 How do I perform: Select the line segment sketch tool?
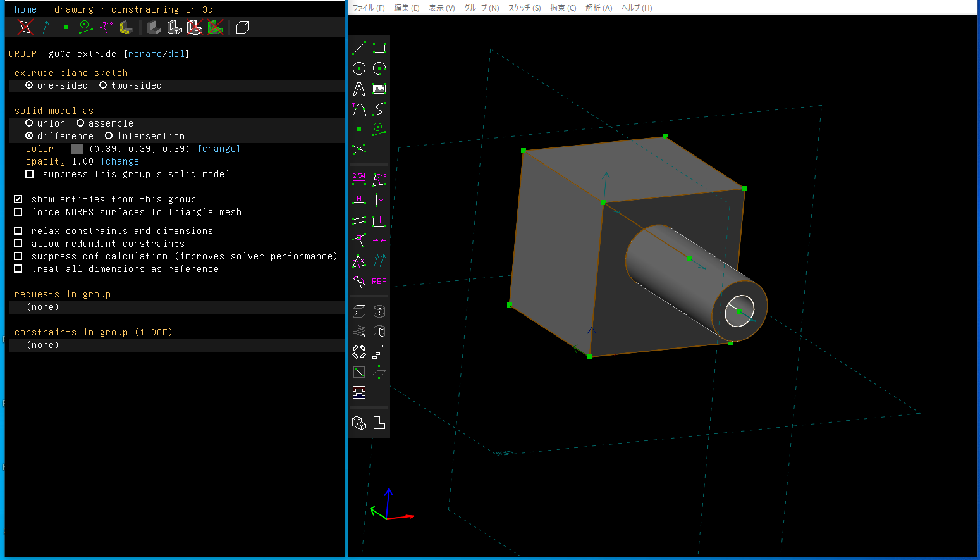[359, 48]
